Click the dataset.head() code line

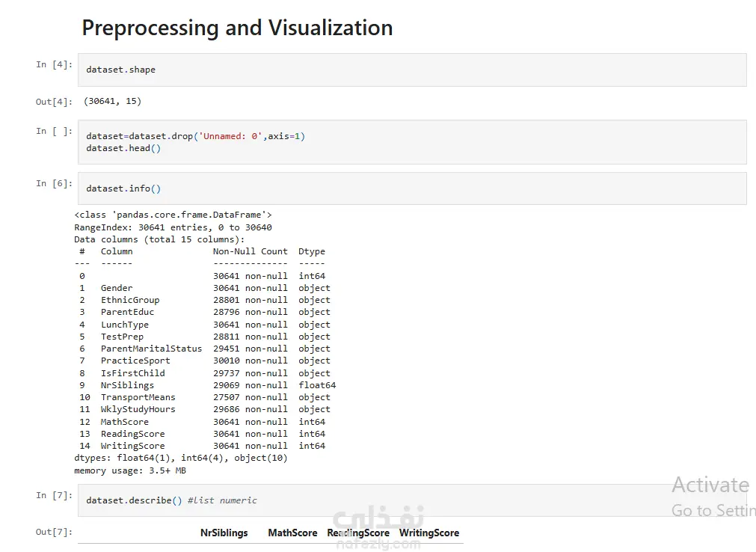pyautogui.click(x=123, y=148)
